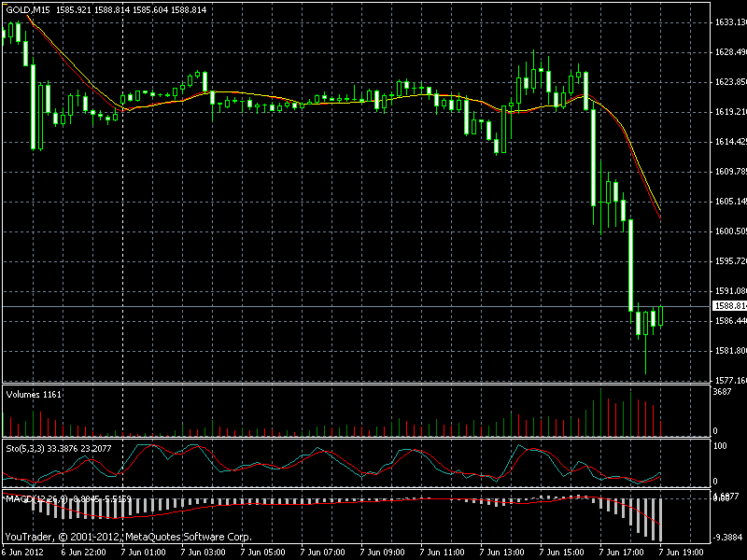The image size is (747, 560).
Task: Click the "7 Jun 03:00" time label
Action: pos(203,553)
